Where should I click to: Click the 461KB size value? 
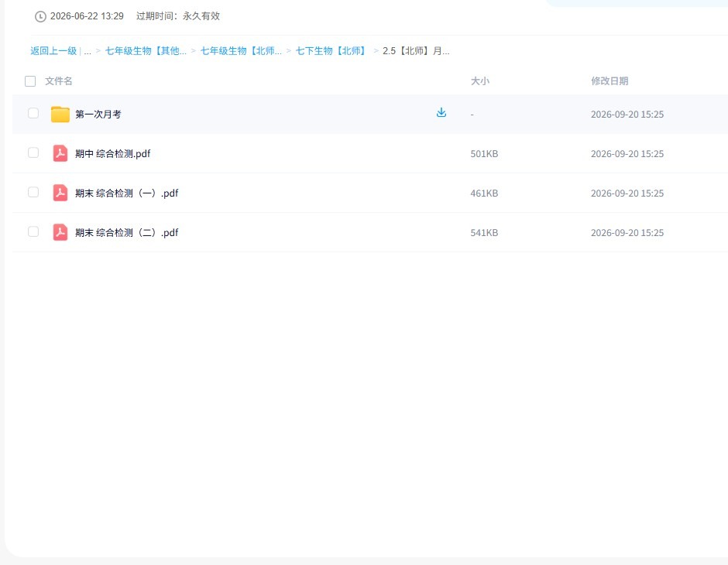pyautogui.click(x=484, y=193)
